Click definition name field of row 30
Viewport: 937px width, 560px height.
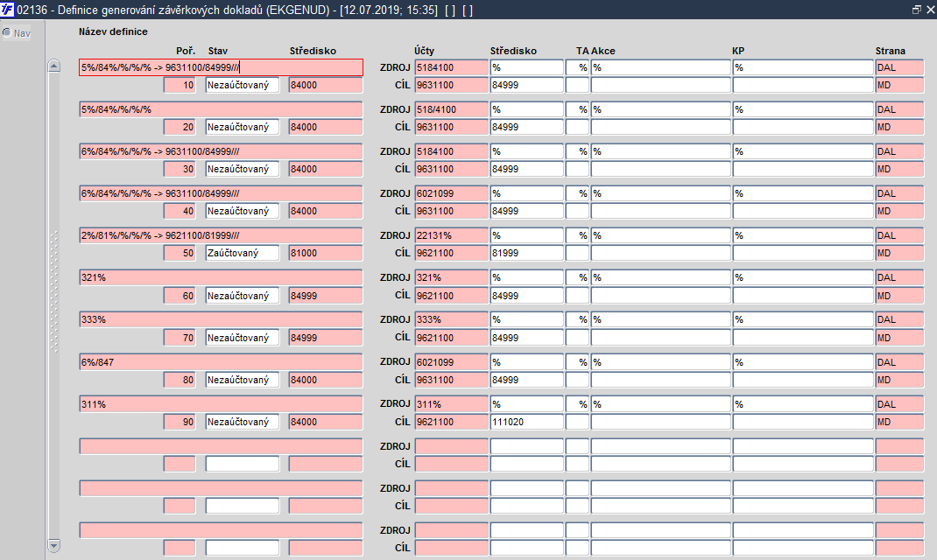[221, 151]
